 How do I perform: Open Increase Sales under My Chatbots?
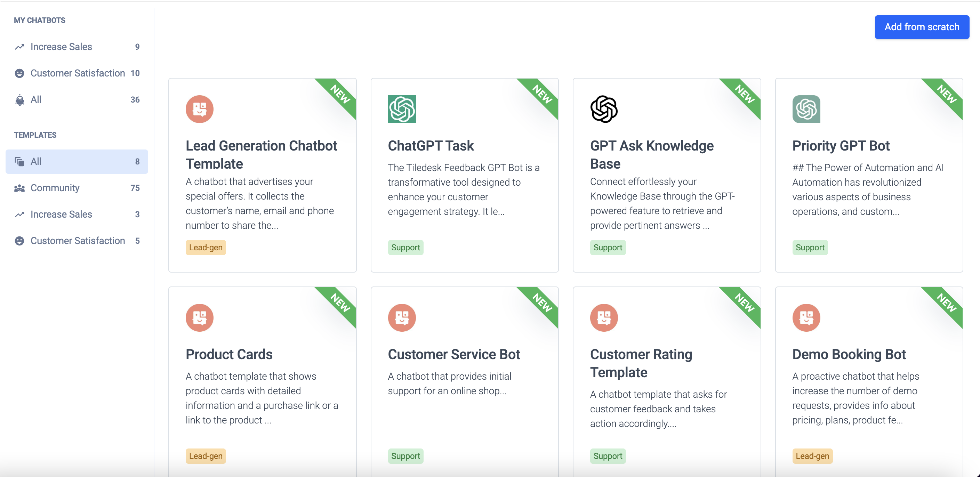tap(61, 47)
